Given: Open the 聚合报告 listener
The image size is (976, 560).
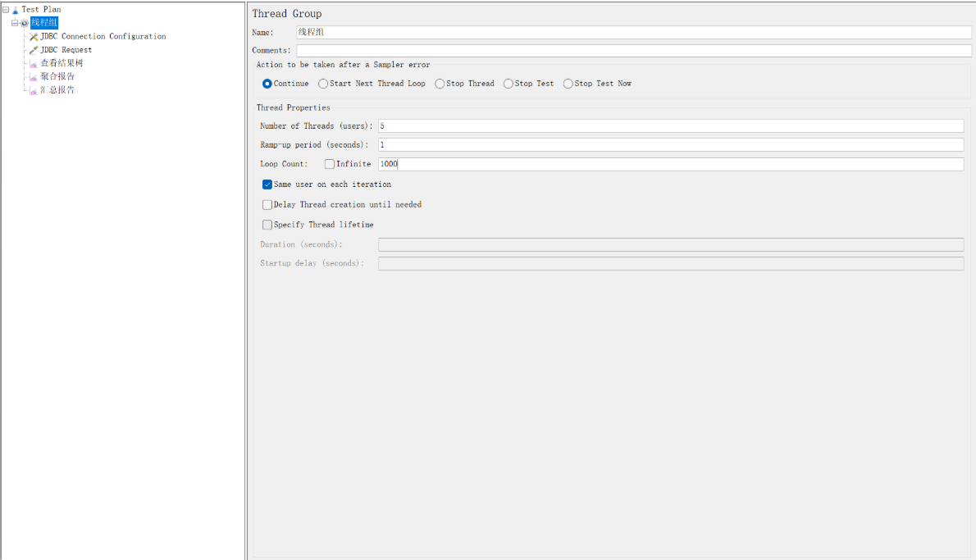Looking at the screenshot, I should (57, 76).
